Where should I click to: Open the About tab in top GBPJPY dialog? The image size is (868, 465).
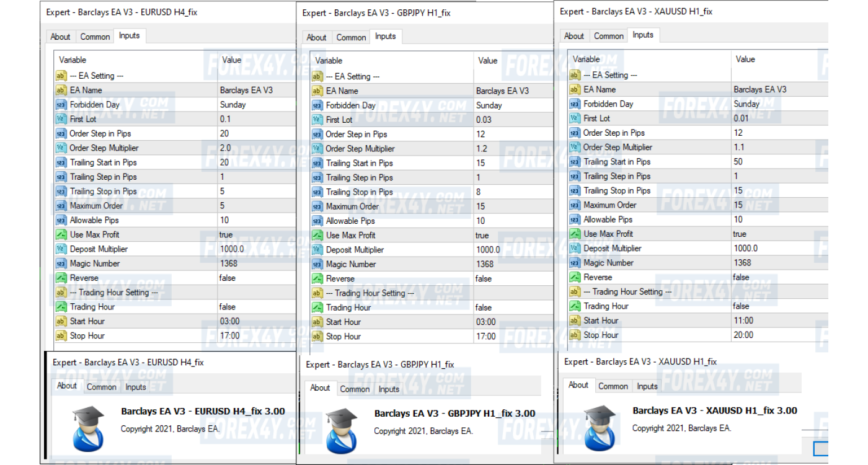point(316,37)
